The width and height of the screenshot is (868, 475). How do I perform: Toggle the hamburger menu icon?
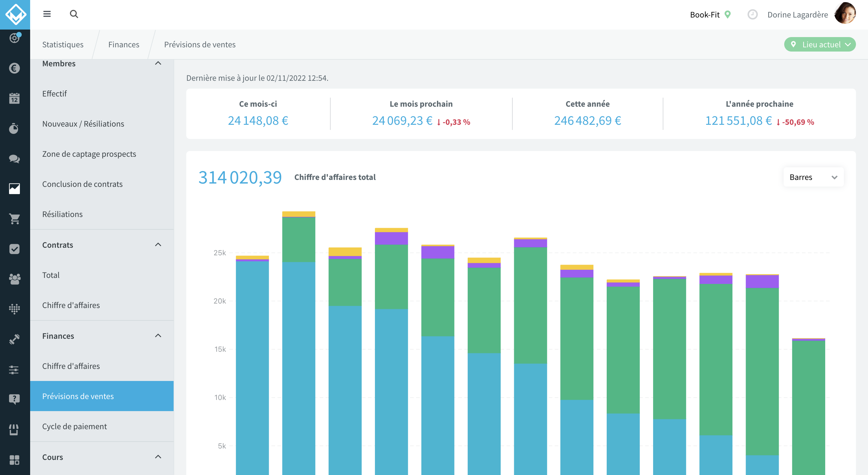click(x=47, y=14)
